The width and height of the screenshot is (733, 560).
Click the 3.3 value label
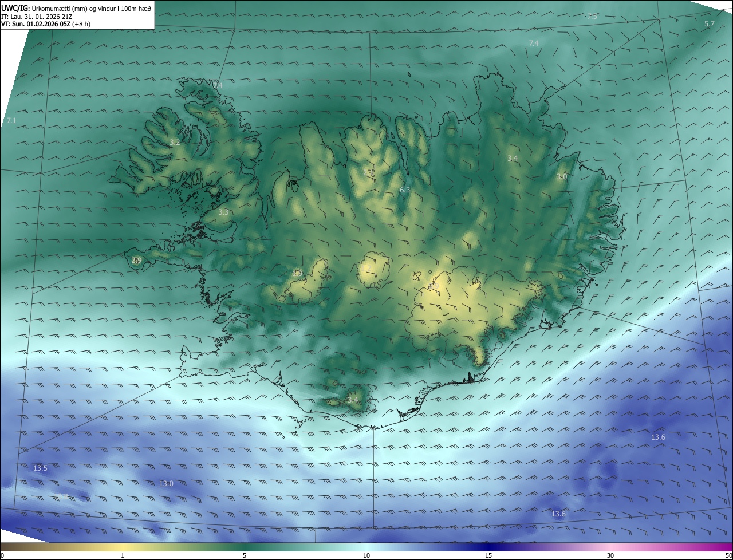pos(223,212)
